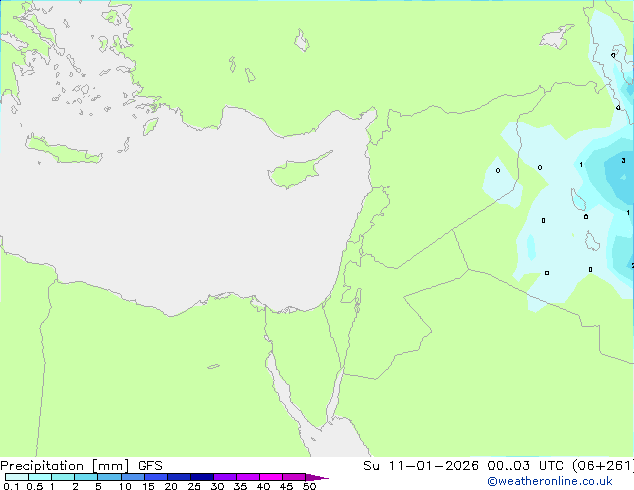Click the '10' legend scale label

click(125, 486)
